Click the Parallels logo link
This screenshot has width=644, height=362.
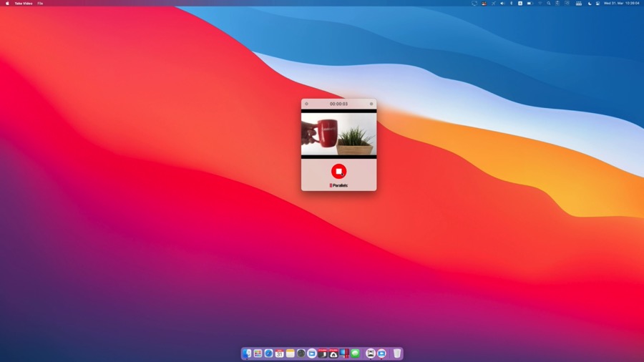338,185
